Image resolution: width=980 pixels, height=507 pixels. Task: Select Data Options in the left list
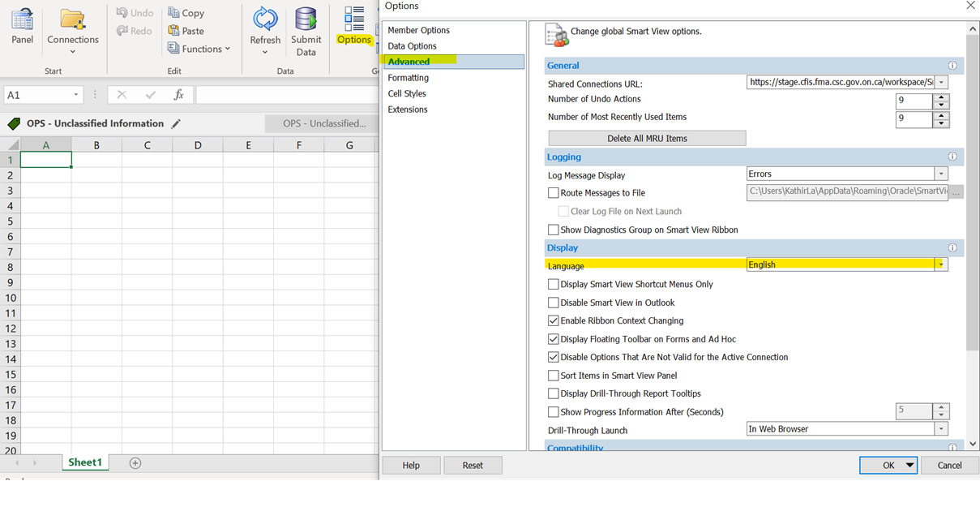coord(412,46)
